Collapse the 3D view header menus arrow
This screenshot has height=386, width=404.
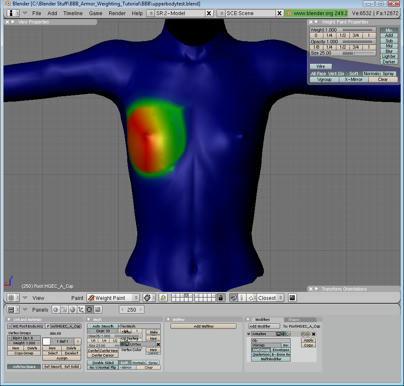pos(25,298)
